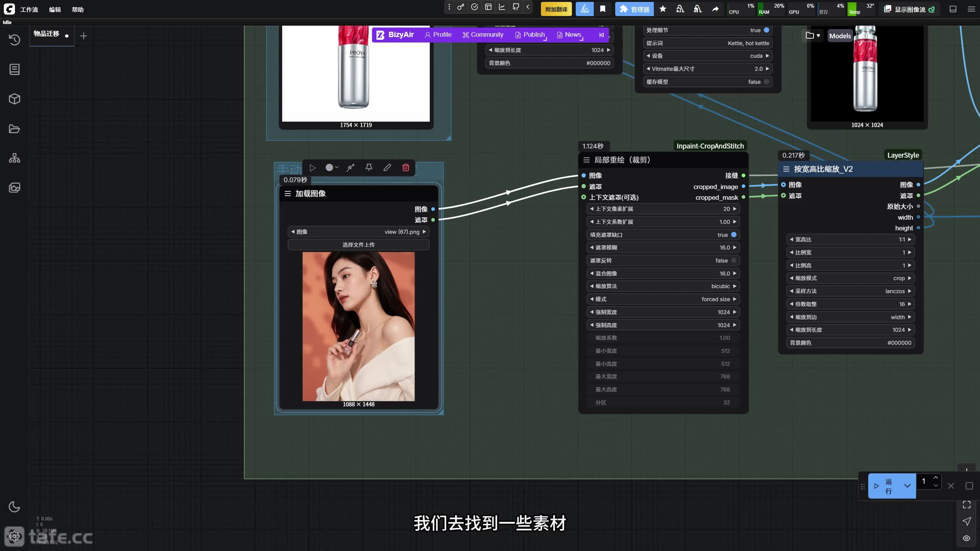Click the share arrow icon in top bar
The image size is (980, 551).
715,9
